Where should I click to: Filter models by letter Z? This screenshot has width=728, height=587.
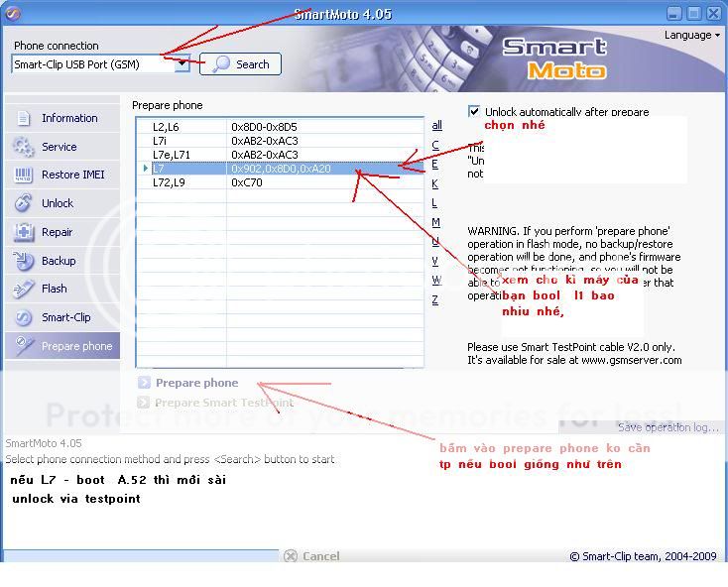pos(435,299)
